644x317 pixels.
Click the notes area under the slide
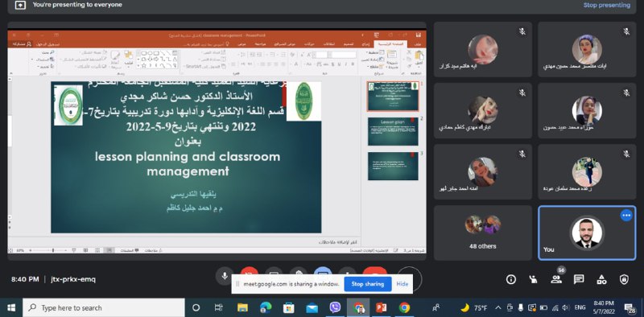coord(185,242)
